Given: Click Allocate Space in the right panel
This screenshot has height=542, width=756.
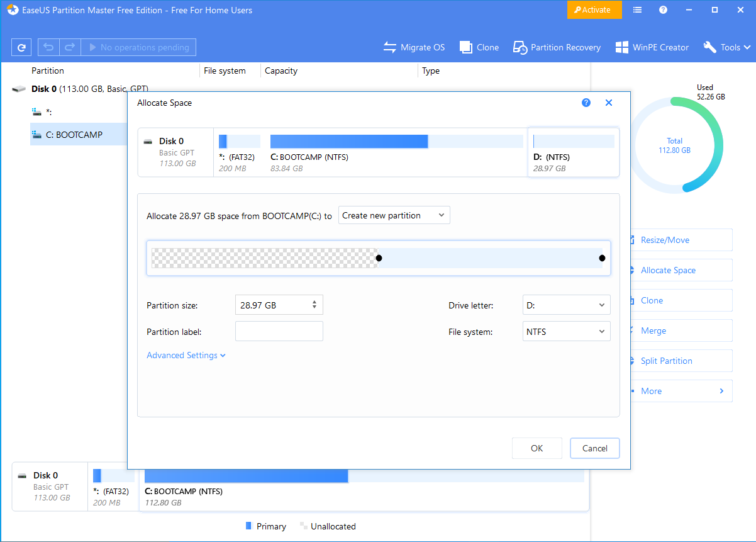Looking at the screenshot, I should point(681,270).
